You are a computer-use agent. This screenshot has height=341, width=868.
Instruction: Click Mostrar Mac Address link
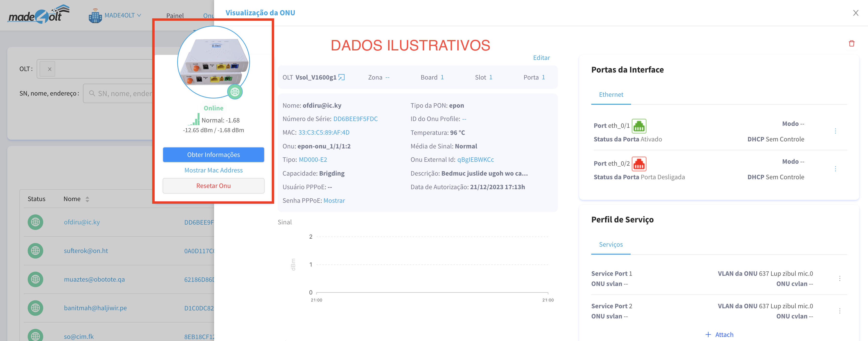(x=213, y=170)
